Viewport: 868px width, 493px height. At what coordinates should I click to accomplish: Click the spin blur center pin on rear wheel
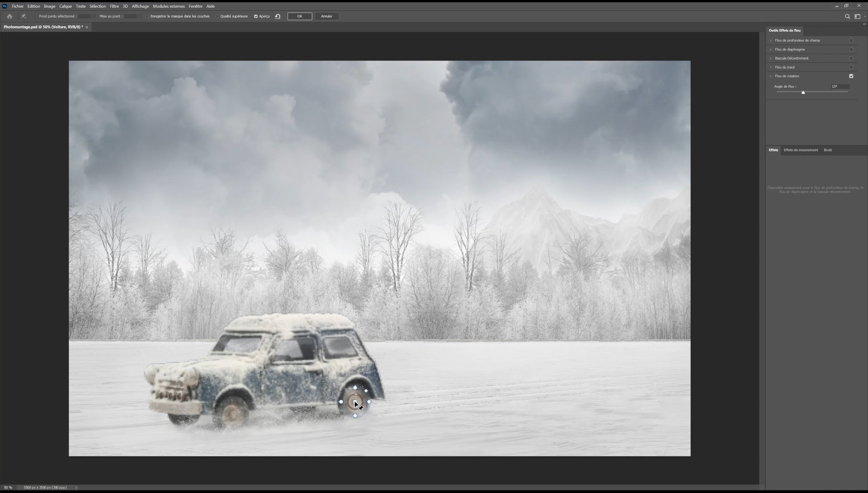click(x=355, y=402)
